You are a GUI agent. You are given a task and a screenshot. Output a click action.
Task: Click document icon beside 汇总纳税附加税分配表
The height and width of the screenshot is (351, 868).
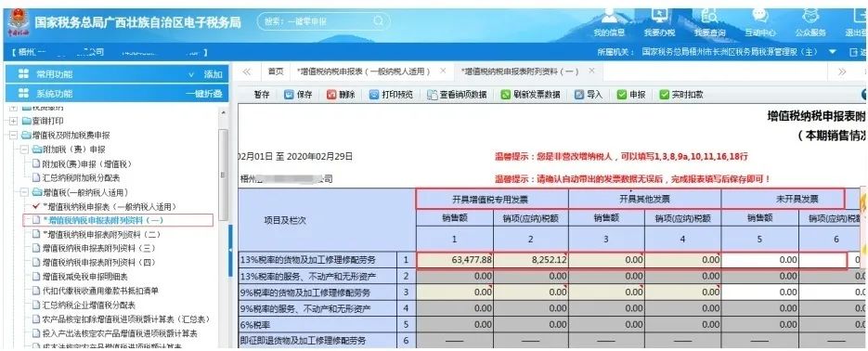tap(36, 177)
